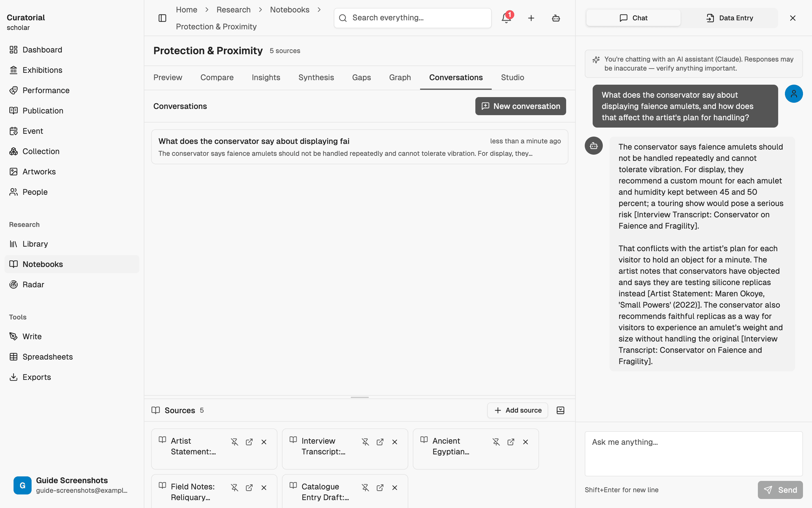Image resolution: width=812 pixels, height=508 pixels.
Task: Open the Spreadsheets tool
Action: coord(72,357)
